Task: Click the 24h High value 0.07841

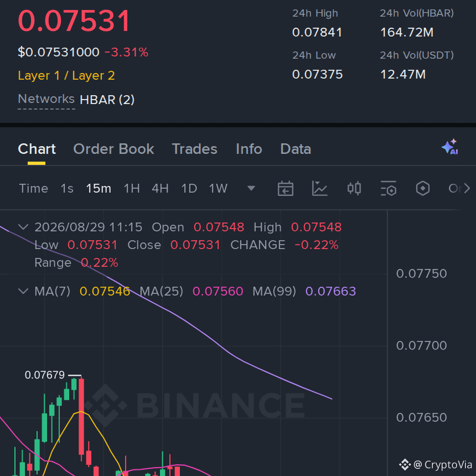Action: pyautogui.click(x=317, y=33)
